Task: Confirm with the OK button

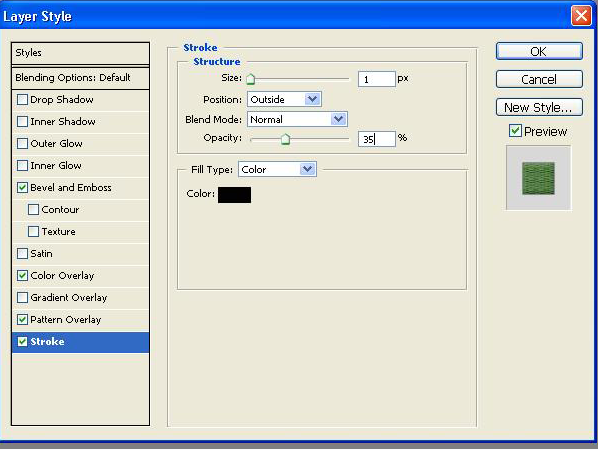Action: pos(539,51)
